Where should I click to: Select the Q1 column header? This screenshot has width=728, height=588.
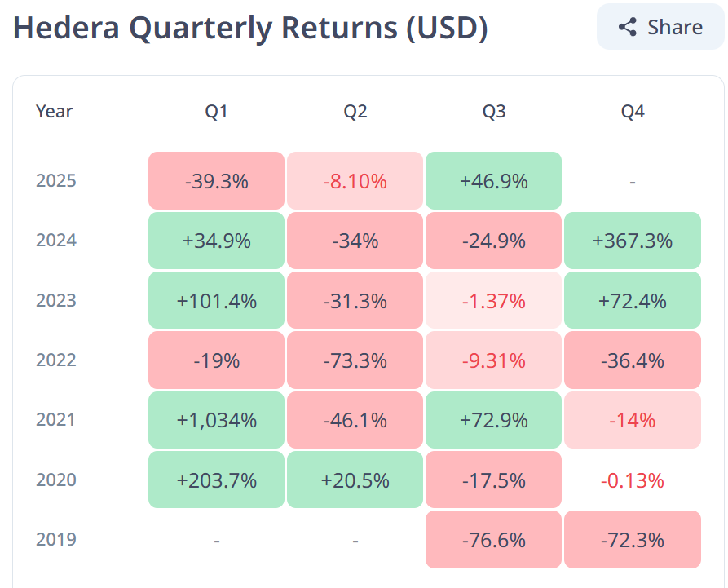(x=215, y=111)
